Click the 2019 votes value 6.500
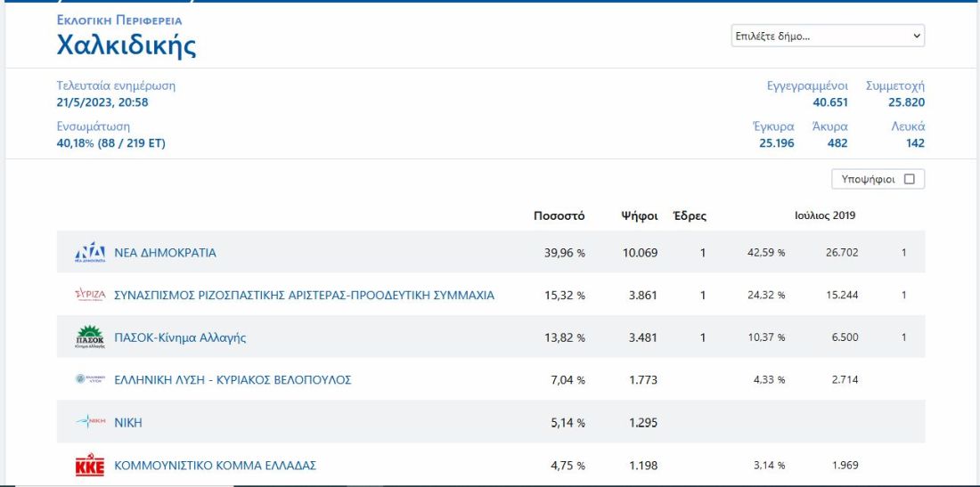 tap(845, 337)
